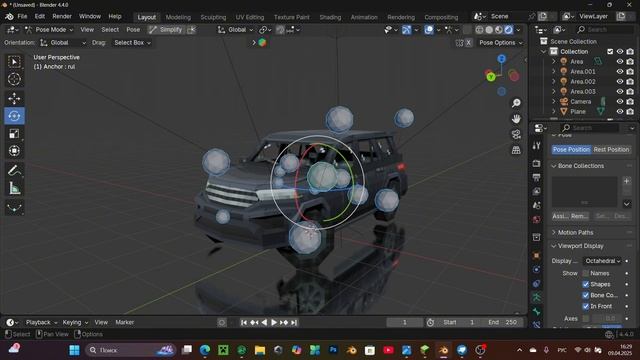Image resolution: width=640 pixels, height=360 pixels.
Task: Click the zoom viewport magnifier icon
Action: click(x=516, y=103)
